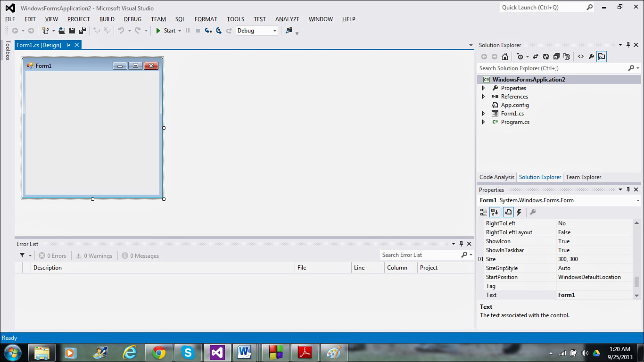
Task: Sort Error List by the Line column
Action: click(x=368, y=268)
